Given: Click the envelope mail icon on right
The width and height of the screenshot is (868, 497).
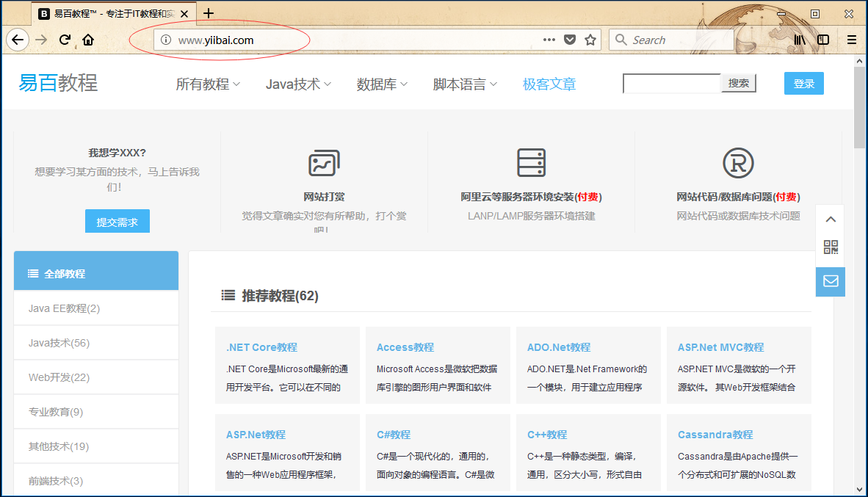Looking at the screenshot, I should 831,281.
